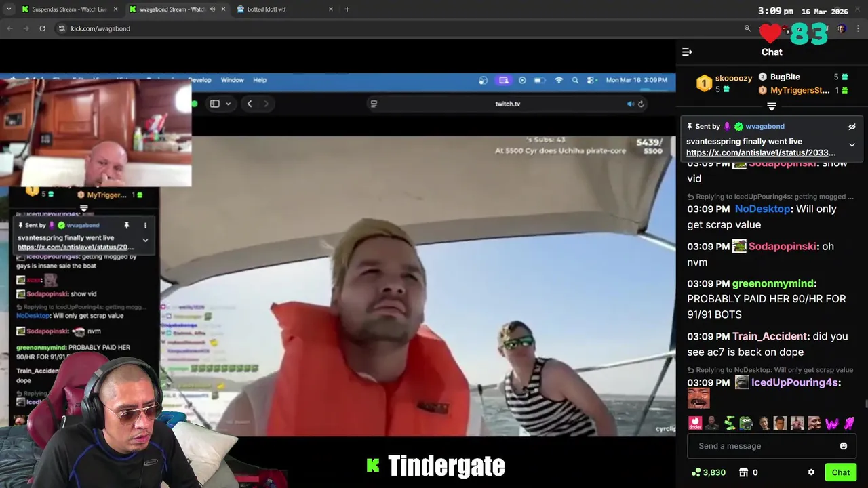Insert the Pepe frog emote
The image size is (868, 488).
(747, 424)
